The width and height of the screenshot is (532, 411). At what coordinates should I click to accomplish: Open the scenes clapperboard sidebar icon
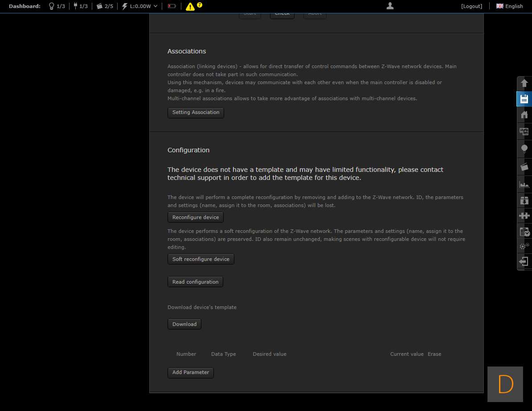[x=524, y=167]
